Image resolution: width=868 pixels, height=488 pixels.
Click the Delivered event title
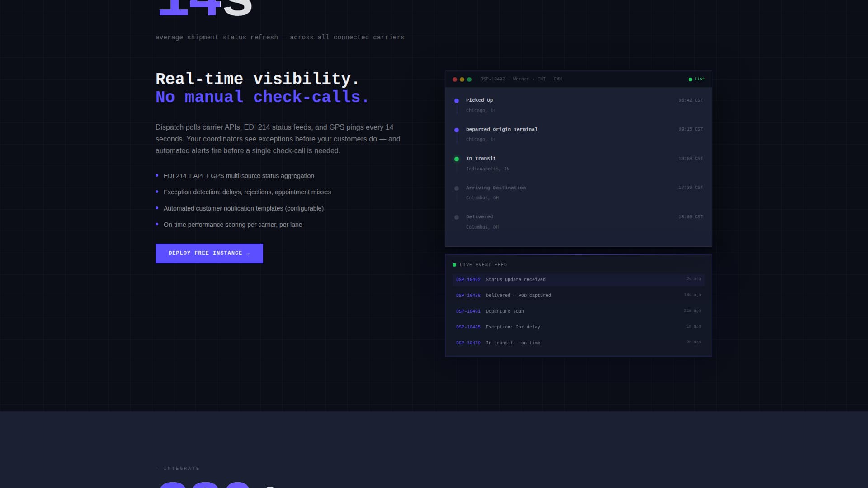click(x=480, y=217)
